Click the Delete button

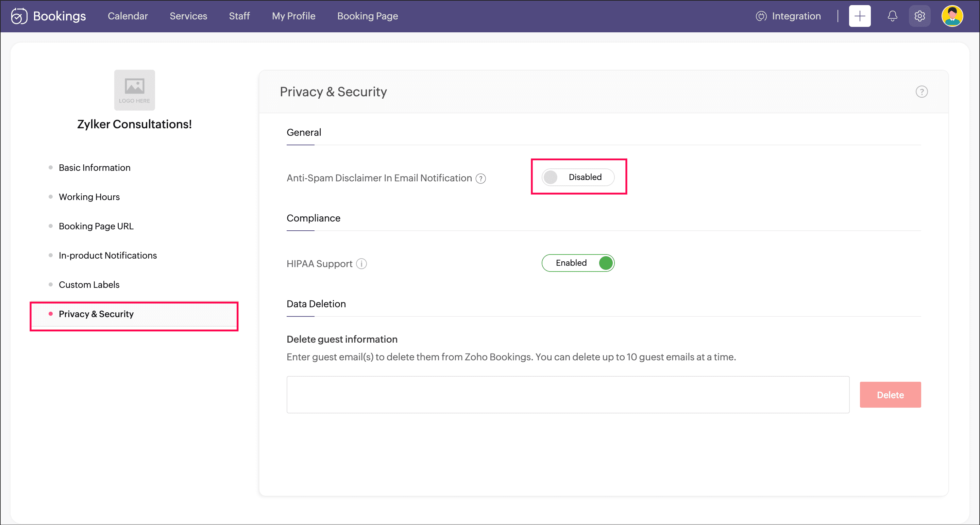tap(890, 395)
